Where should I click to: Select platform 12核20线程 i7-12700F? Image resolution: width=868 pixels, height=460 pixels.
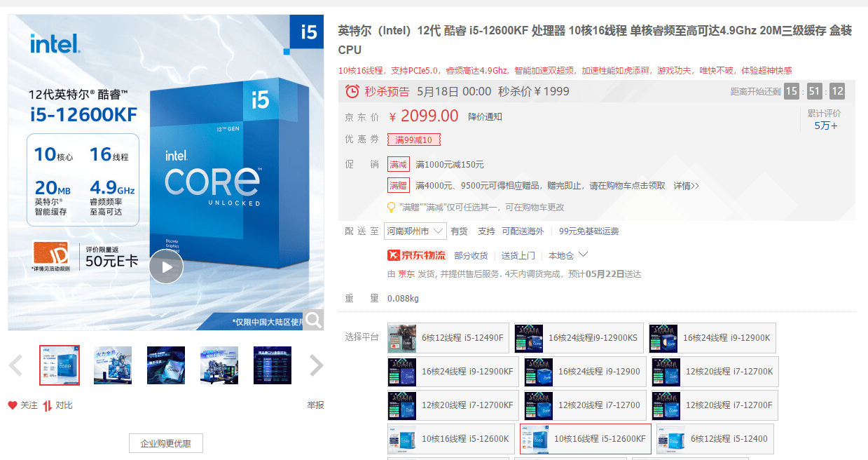click(715, 405)
